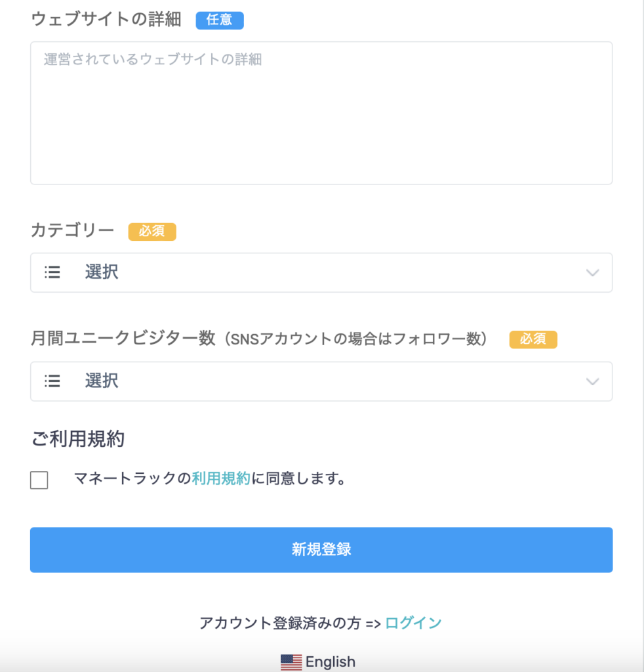644x672 pixels.
Task: Click the list icon in カテゴリー dropdown
Action: pyautogui.click(x=52, y=272)
